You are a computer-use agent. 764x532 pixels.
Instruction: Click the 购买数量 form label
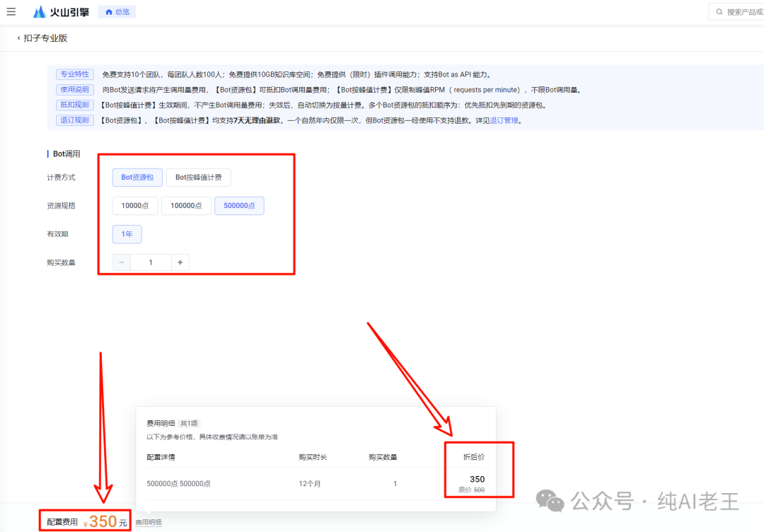pos(61,262)
